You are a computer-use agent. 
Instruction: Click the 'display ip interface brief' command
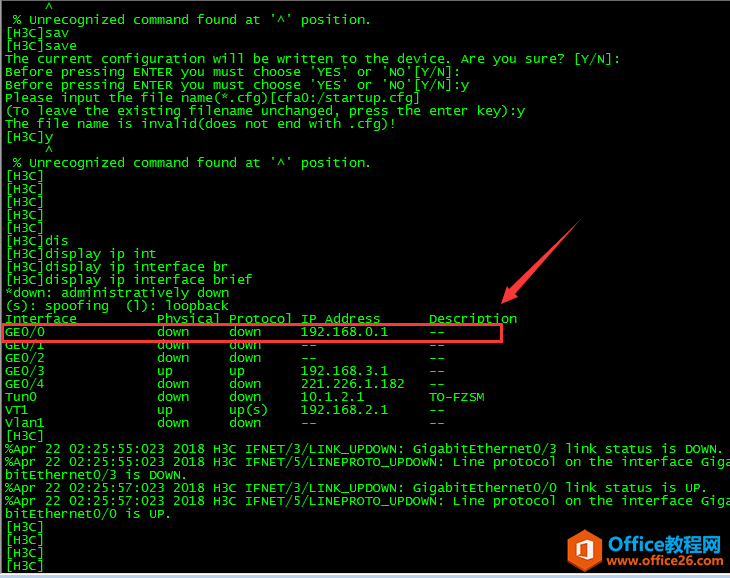tap(128, 280)
